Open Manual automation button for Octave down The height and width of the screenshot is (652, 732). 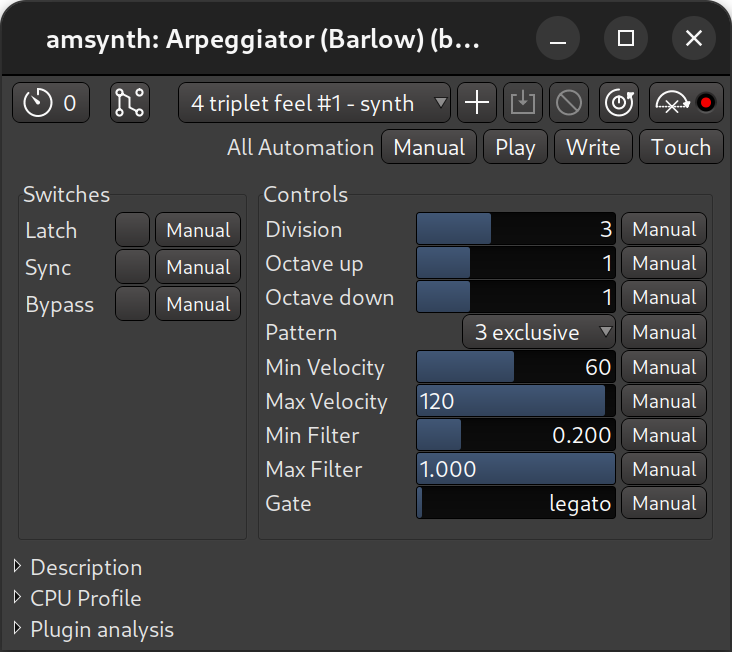click(664, 297)
